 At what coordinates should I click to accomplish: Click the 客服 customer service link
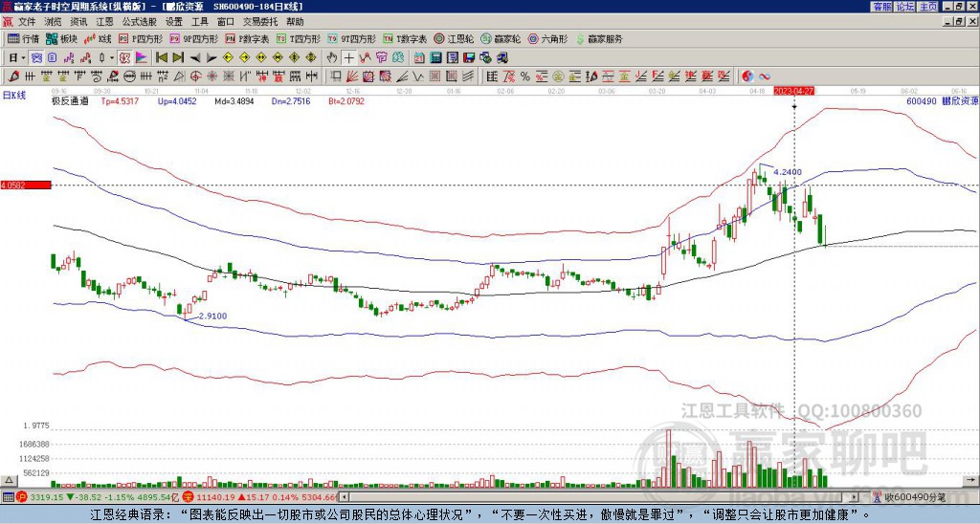[x=881, y=7]
